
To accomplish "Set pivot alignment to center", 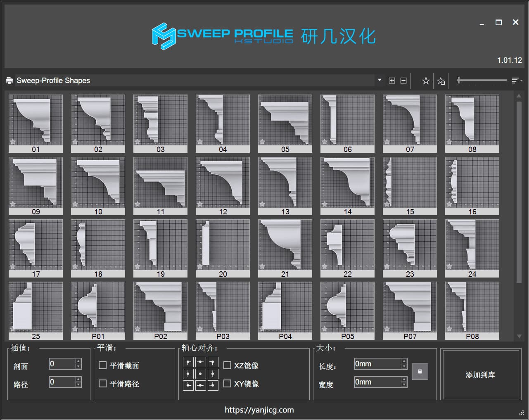I will (200, 374).
